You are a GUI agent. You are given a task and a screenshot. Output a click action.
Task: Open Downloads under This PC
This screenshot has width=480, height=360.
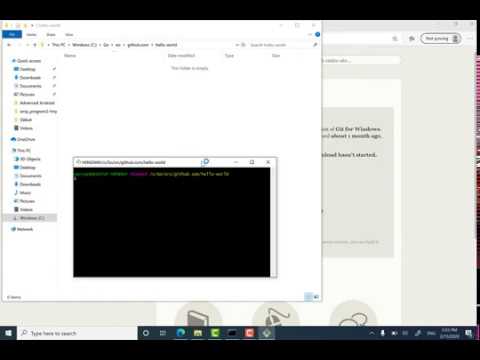[x=30, y=184]
